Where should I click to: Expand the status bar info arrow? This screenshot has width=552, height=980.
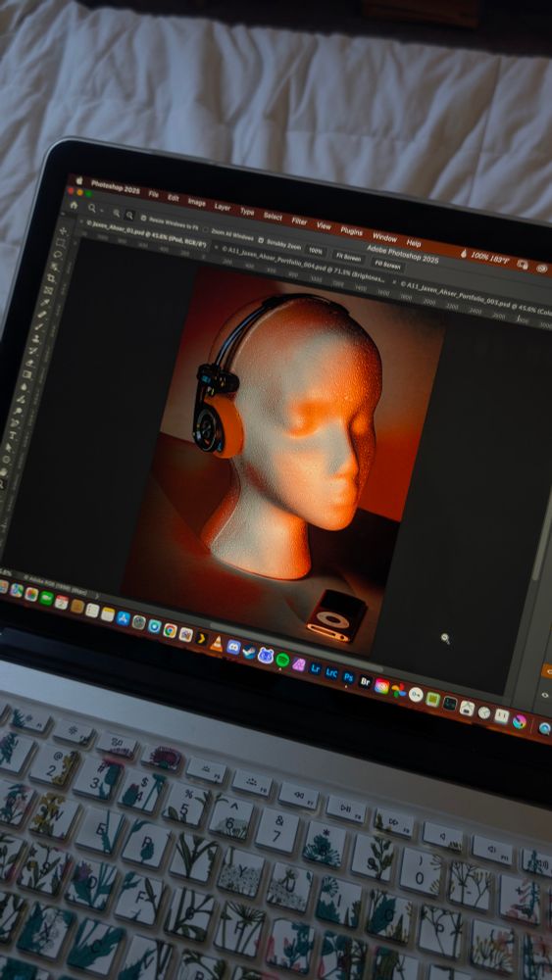point(96,596)
